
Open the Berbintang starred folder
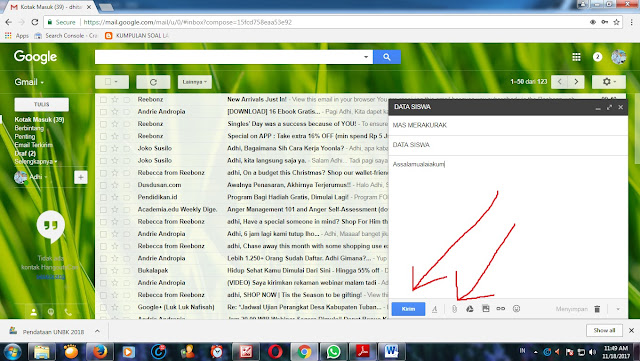tap(29, 128)
